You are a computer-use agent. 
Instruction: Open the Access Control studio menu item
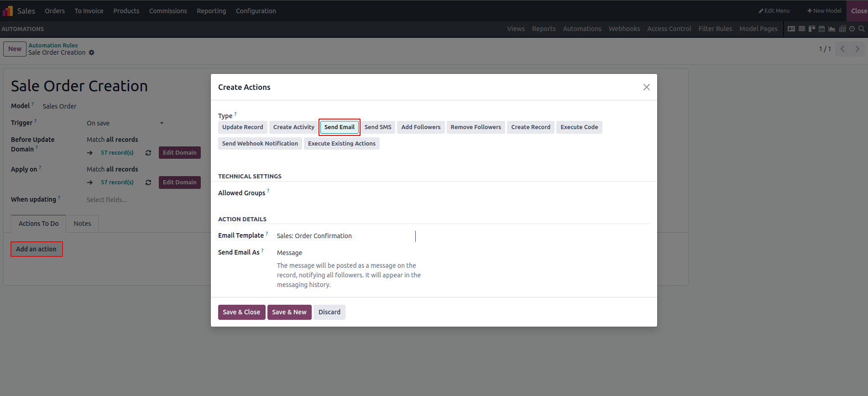[x=669, y=29]
